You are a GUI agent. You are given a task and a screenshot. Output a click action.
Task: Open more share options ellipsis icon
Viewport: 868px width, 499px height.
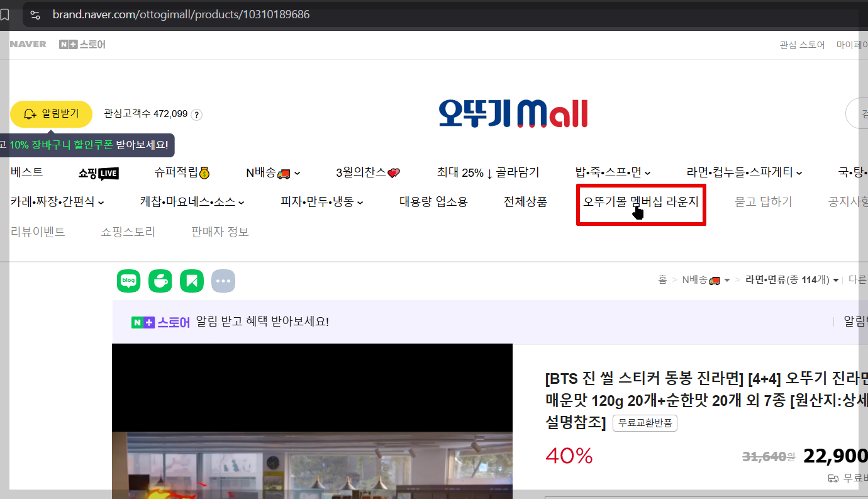click(x=223, y=281)
